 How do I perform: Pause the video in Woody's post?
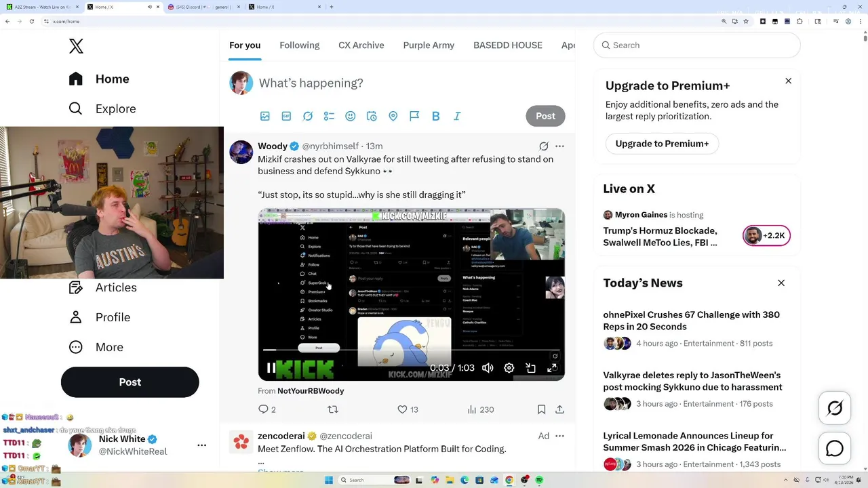[x=271, y=368]
